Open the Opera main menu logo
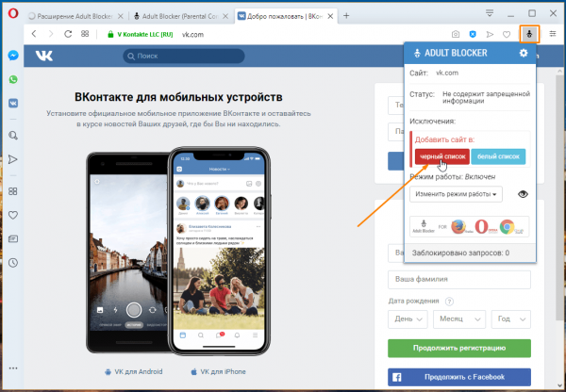Screen dimensions: 566x392 pyautogui.click(x=13, y=14)
